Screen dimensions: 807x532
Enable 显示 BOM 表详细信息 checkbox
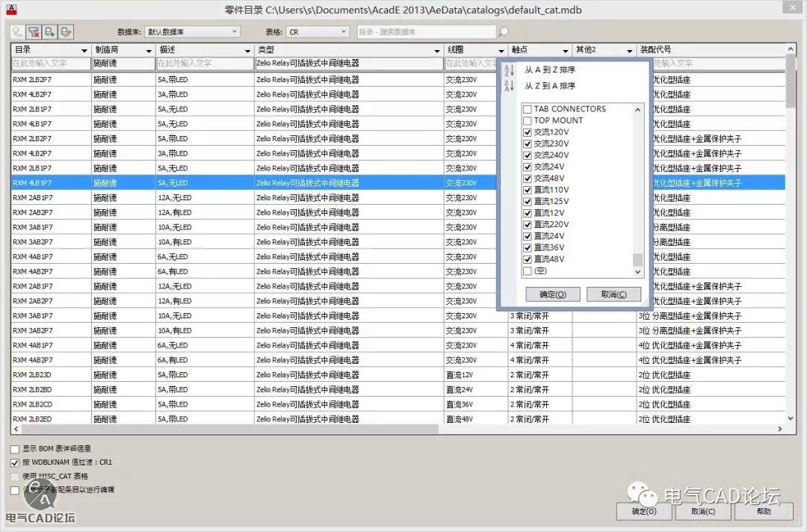click(15, 449)
